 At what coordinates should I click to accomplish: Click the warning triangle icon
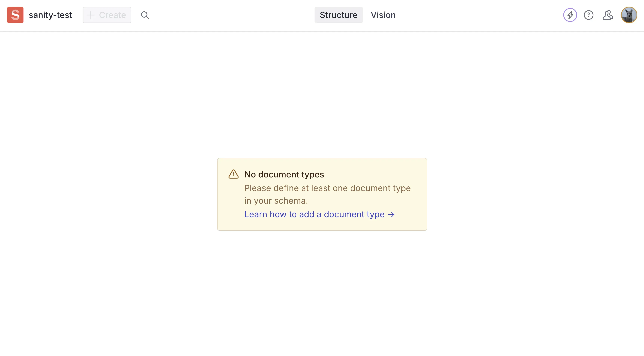[233, 174]
